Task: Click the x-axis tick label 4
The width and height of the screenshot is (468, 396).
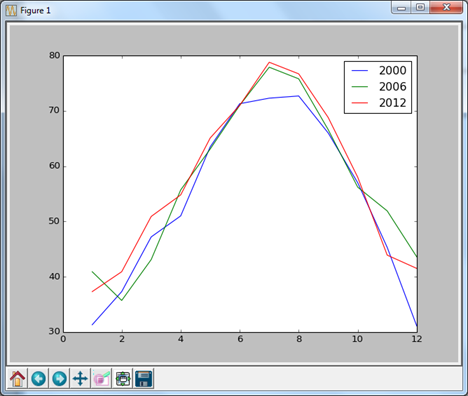Action: [181, 339]
